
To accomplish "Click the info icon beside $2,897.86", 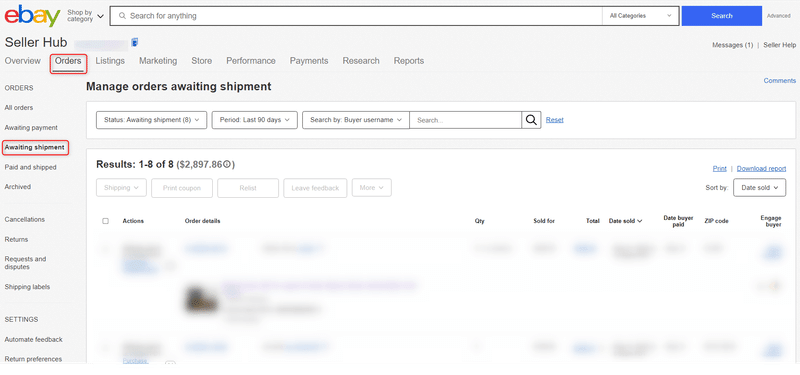I will 227,165.
